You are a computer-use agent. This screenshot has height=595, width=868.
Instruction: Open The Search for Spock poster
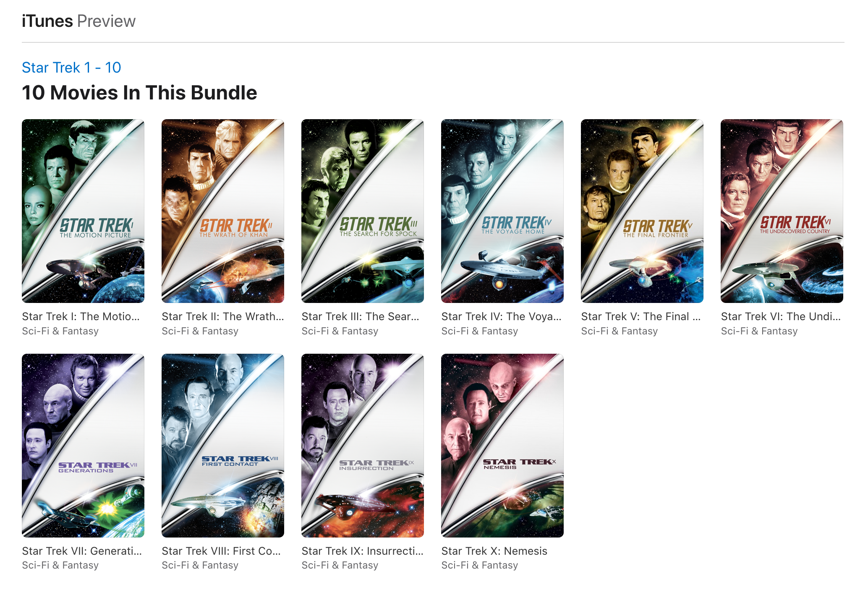pyautogui.click(x=363, y=211)
